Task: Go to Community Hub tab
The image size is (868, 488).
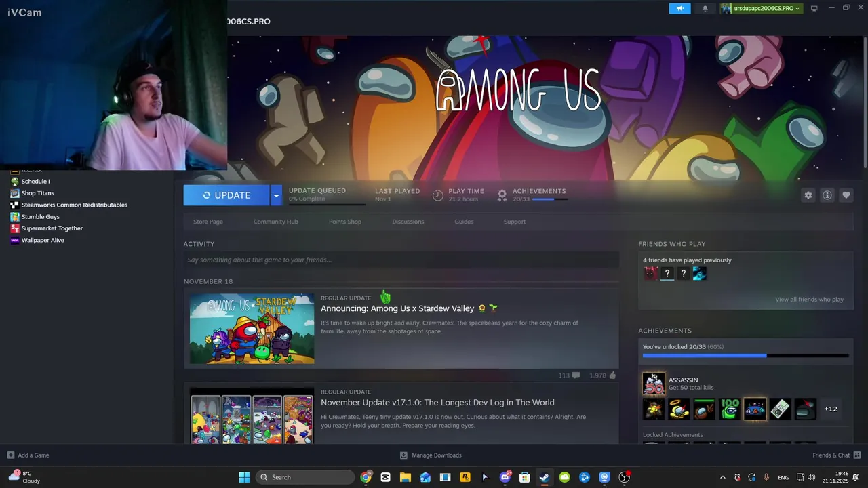Action: 276,222
